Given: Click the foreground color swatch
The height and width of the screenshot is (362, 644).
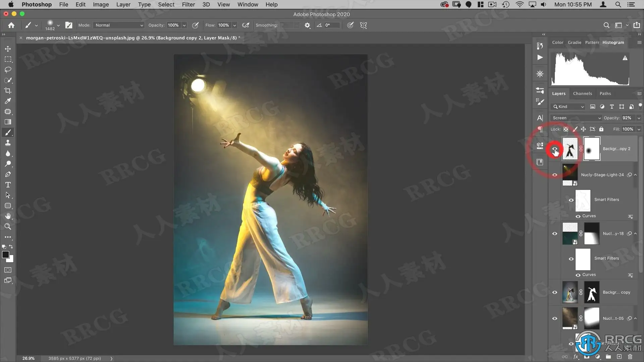Looking at the screenshot, I should pos(5,255).
